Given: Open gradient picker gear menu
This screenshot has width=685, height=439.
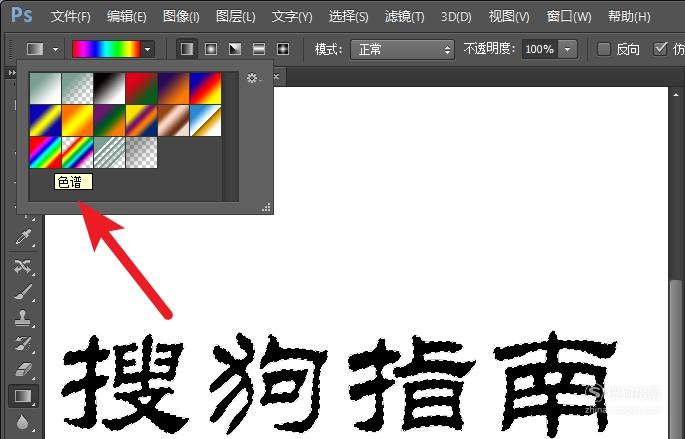Looking at the screenshot, I should [x=254, y=78].
